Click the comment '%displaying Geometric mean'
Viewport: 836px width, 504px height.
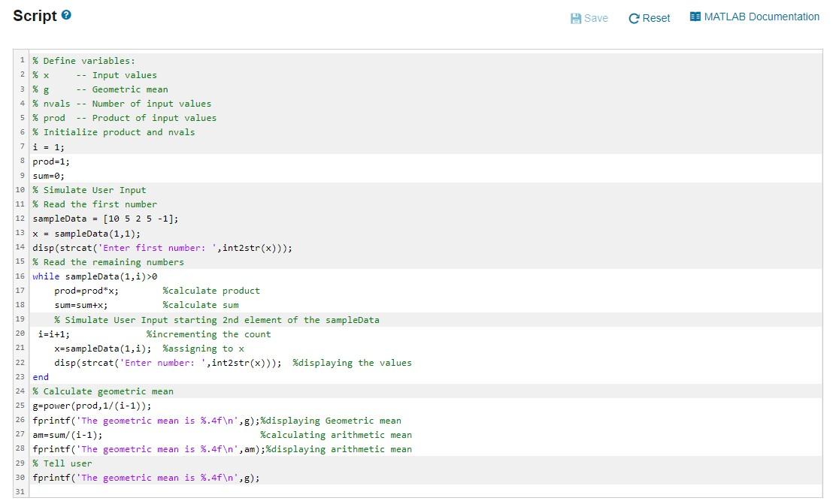click(331, 421)
